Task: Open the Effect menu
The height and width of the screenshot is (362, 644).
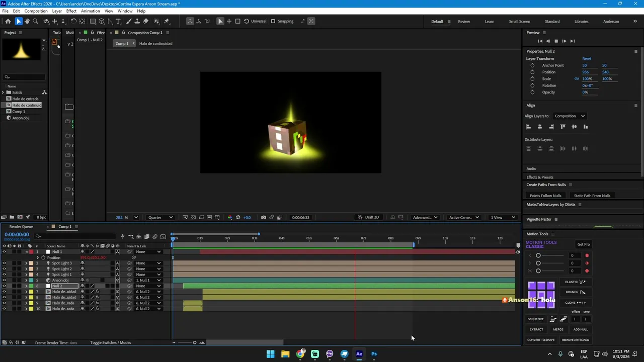Action: 71,11
